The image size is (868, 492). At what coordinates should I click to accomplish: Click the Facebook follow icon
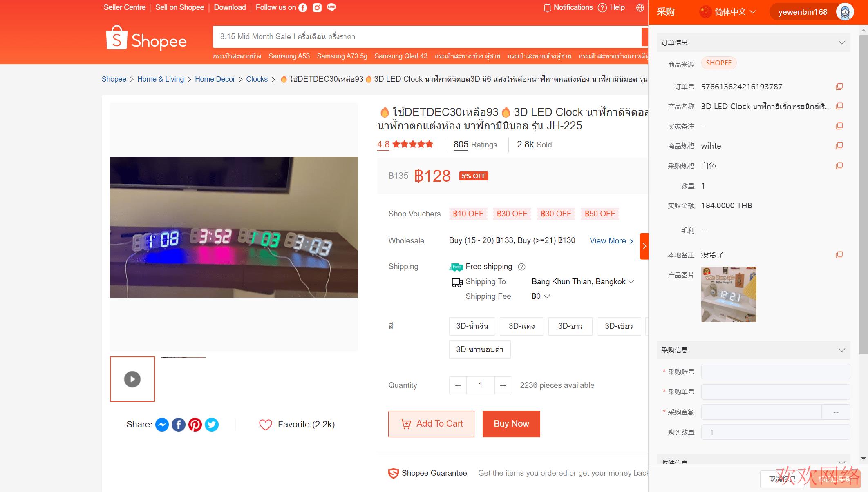click(x=303, y=7)
